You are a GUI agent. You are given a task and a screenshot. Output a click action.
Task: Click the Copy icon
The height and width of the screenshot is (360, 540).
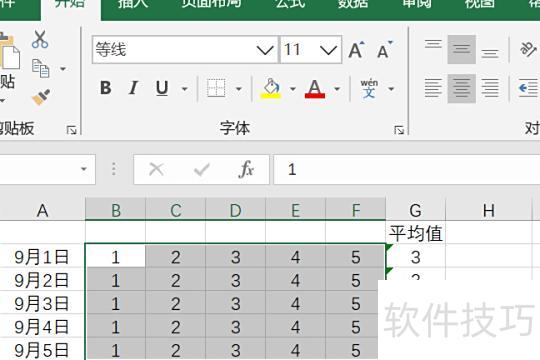(40, 68)
